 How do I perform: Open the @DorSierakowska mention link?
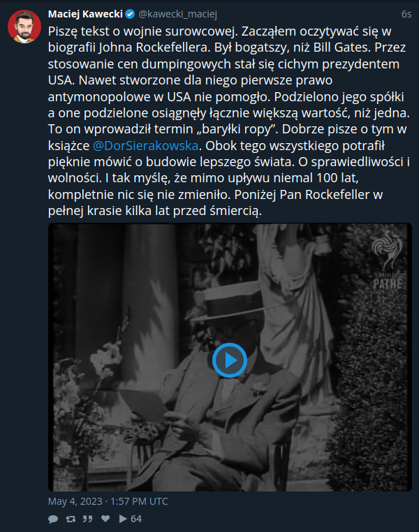(145, 145)
